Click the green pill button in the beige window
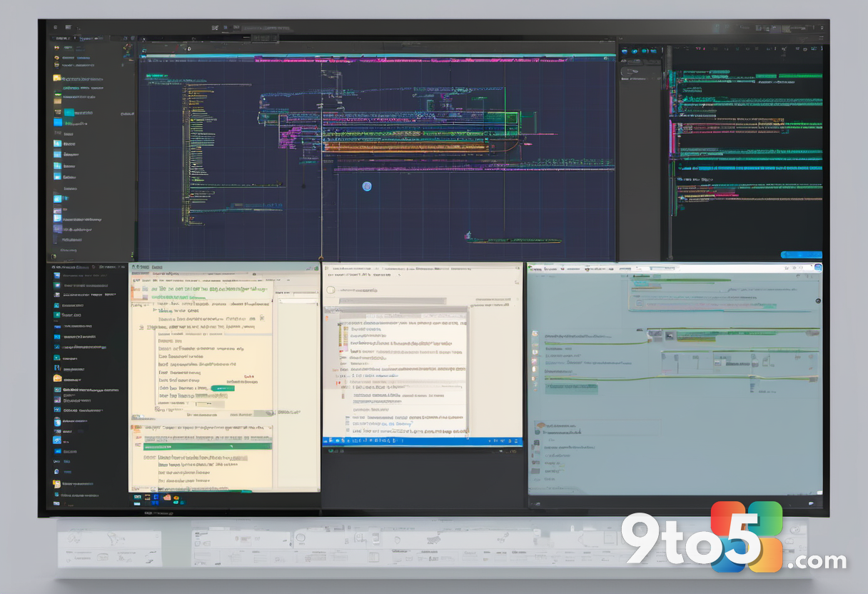The height and width of the screenshot is (594, 868). (223, 388)
